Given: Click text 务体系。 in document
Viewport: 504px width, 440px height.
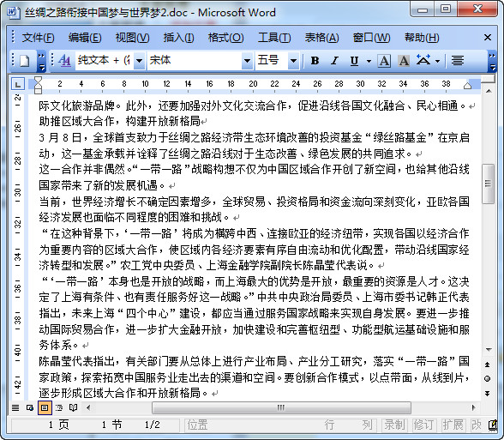Looking at the screenshot, I should pos(58,345).
